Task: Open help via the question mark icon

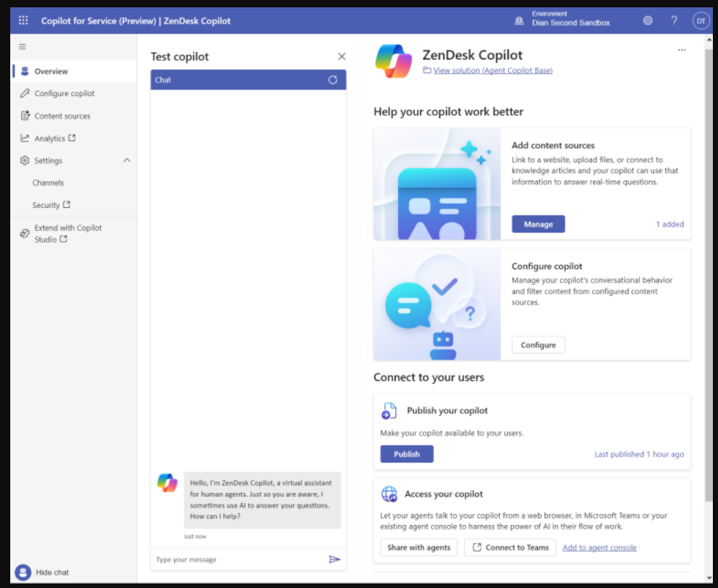Action: point(674,21)
